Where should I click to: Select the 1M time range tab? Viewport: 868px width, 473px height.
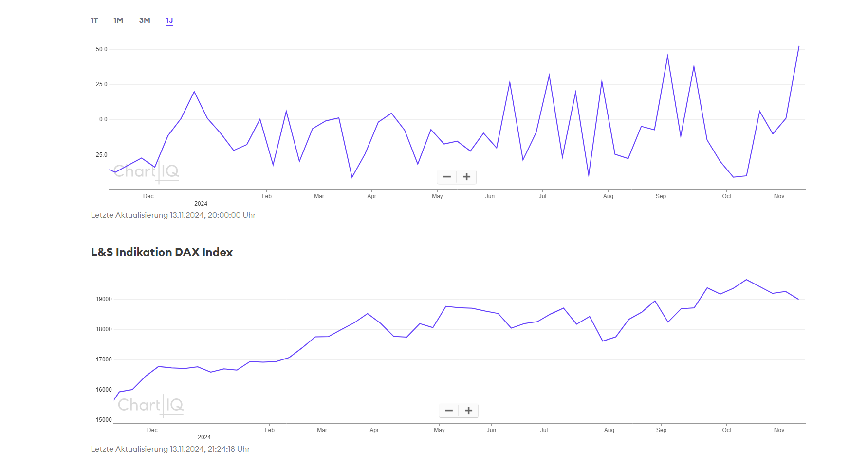click(118, 20)
